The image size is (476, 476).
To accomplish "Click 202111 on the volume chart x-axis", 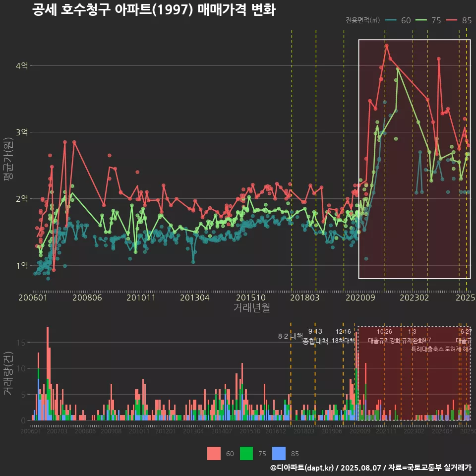I will click(386, 431).
